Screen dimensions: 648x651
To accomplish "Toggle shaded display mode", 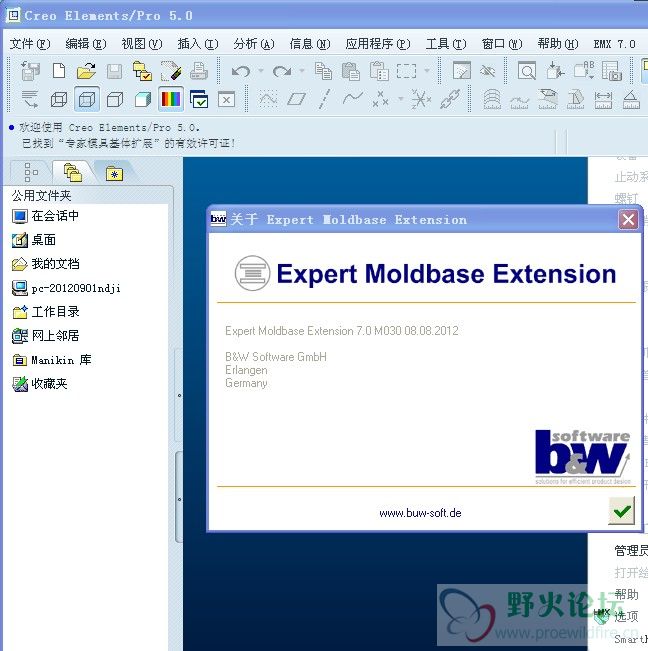I will click(143, 100).
